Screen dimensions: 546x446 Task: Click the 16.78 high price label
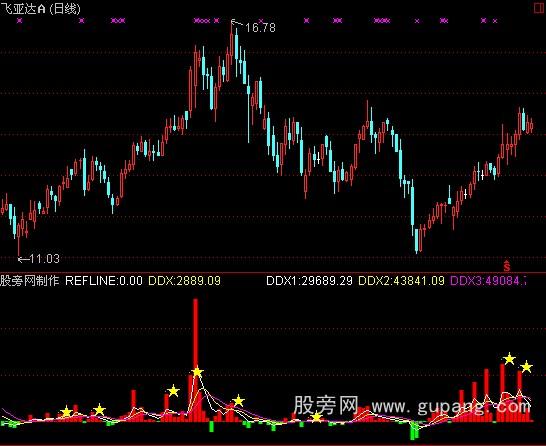(260, 28)
